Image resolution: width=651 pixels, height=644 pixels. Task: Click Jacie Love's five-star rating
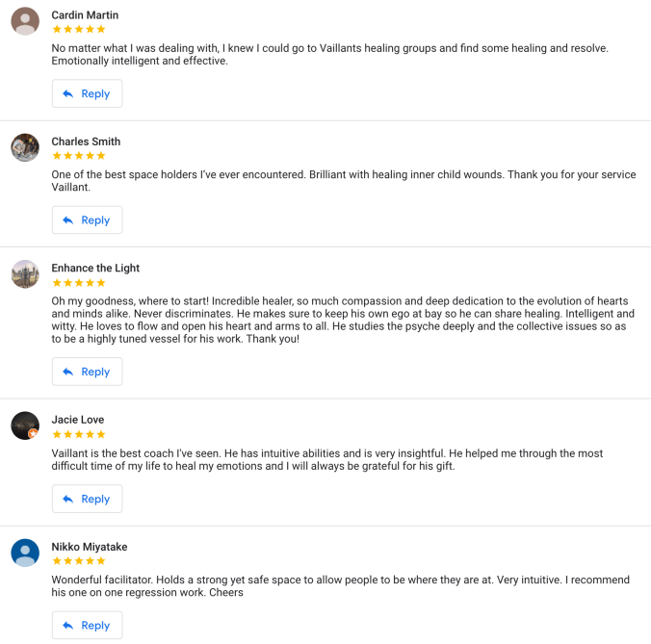point(79,434)
